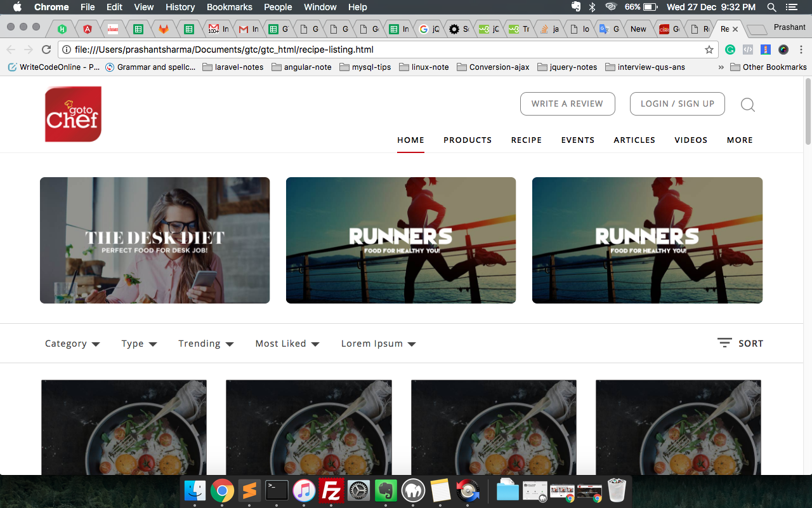Open the Chrome three-dot menu
This screenshot has height=508, width=812.
[x=801, y=50]
